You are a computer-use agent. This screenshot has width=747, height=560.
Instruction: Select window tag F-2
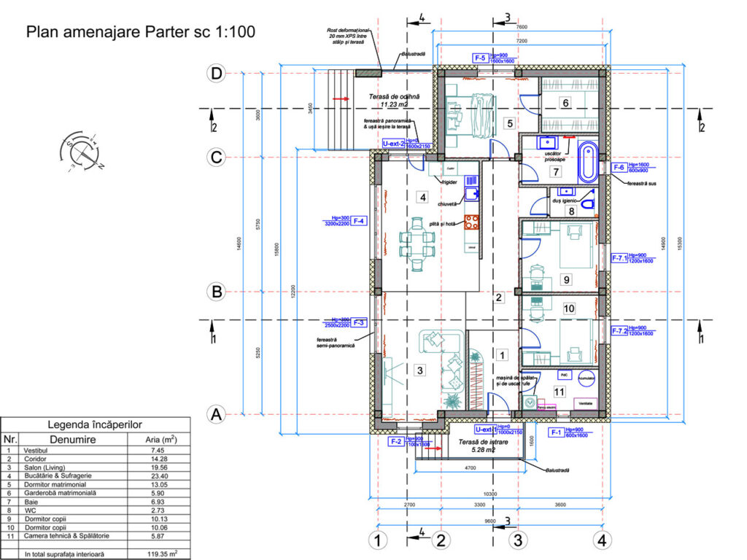pyautogui.click(x=396, y=441)
